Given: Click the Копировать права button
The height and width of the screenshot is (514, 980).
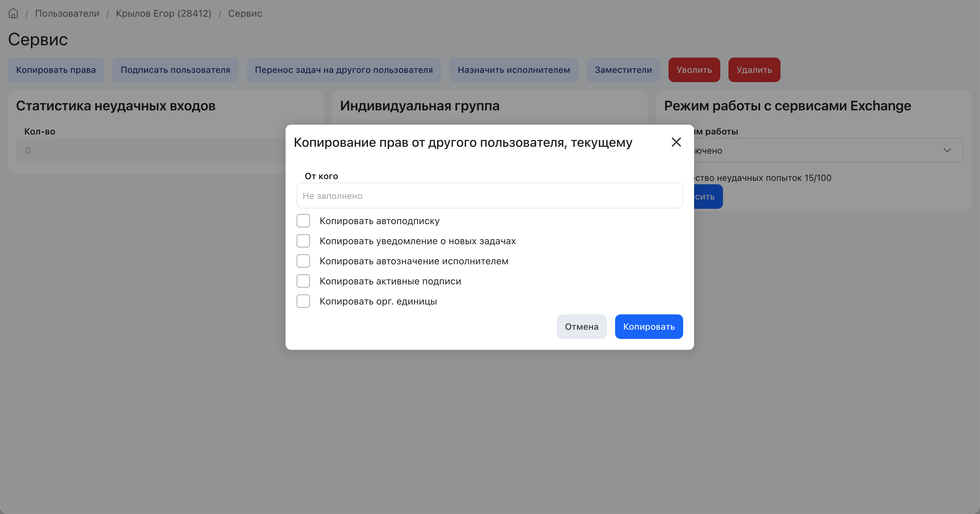Looking at the screenshot, I should (56, 70).
